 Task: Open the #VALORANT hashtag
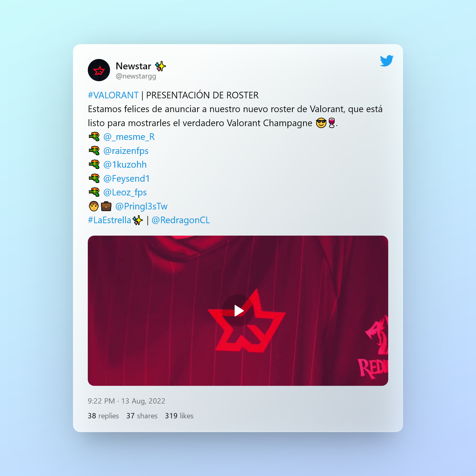coord(113,95)
